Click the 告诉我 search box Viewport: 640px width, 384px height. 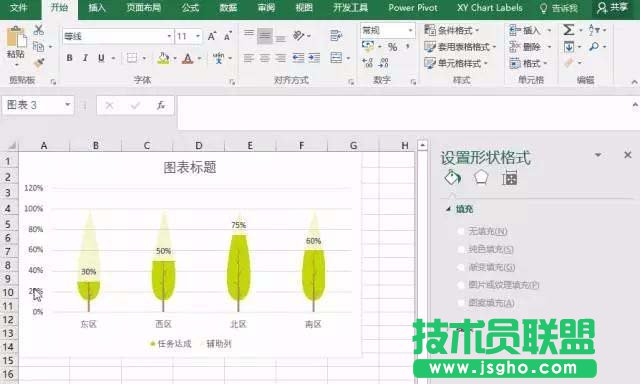[x=558, y=8]
